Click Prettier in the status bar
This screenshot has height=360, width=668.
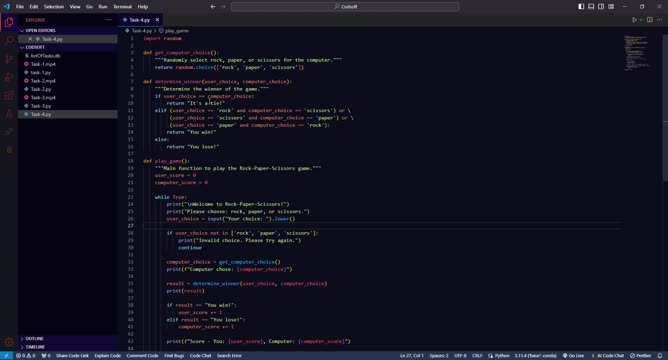tap(641, 356)
